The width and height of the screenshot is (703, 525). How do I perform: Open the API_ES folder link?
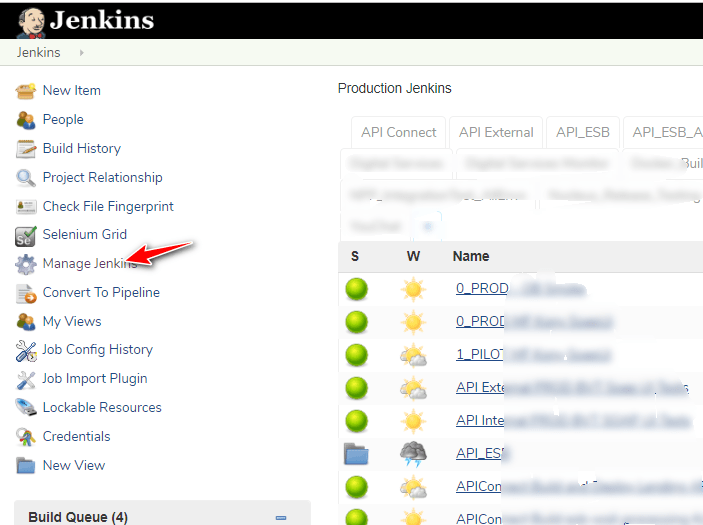(480, 454)
